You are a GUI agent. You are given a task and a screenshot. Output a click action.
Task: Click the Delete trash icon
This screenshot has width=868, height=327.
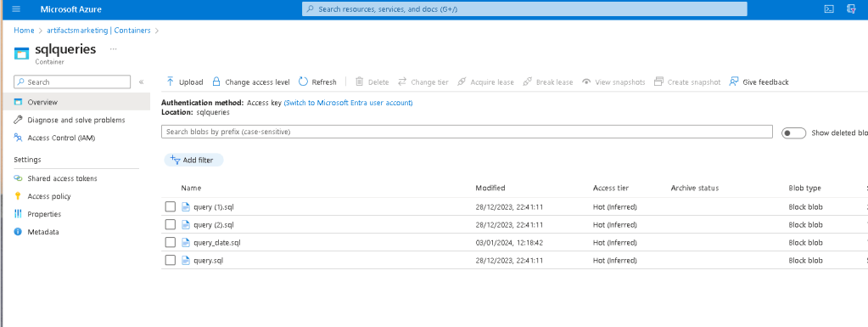tap(359, 82)
